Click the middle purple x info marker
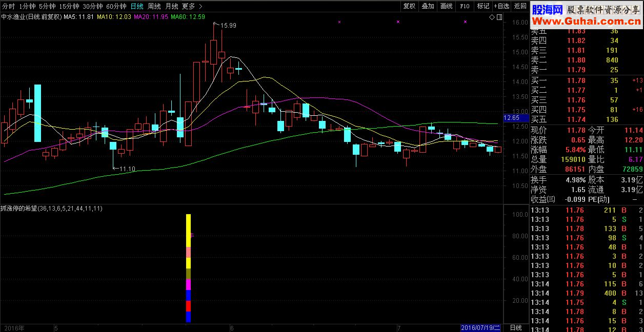The width and height of the screenshot is (644, 332). 398,22
